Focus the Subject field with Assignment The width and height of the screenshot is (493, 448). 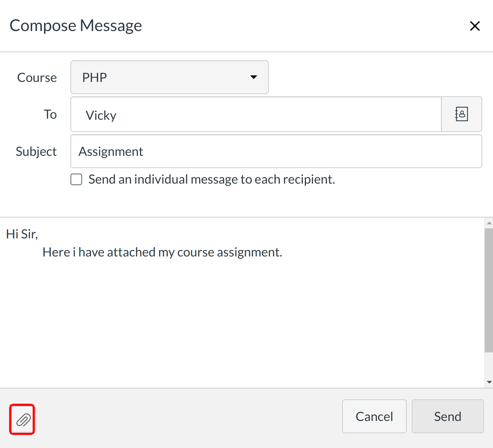pyautogui.click(x=276, y=151)
